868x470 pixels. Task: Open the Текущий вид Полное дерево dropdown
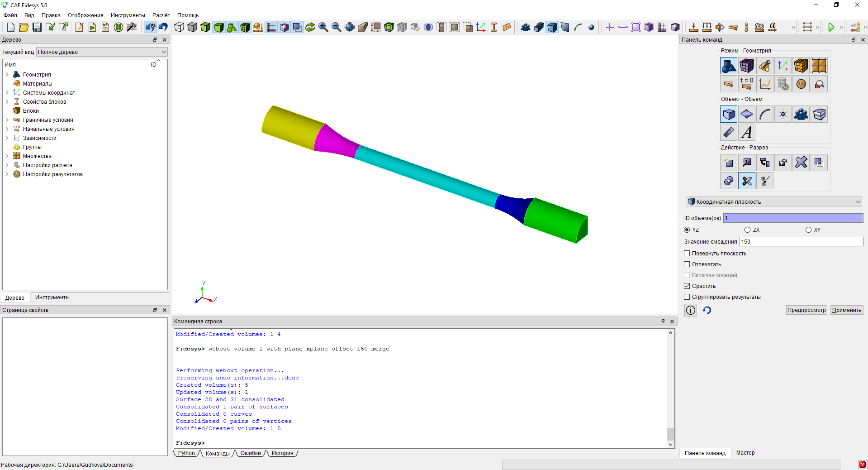click(x=102, y=52)
